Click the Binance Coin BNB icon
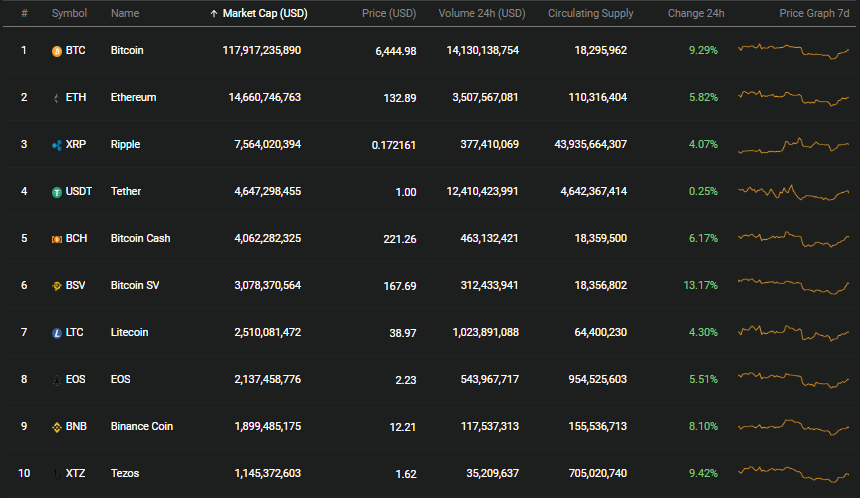The width and height of the screenshot is (860, 498). coord(56,427)
